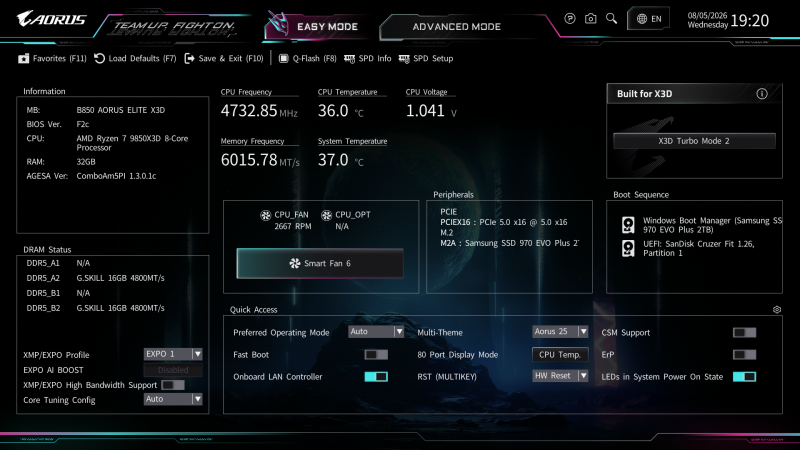Open the RST (MULTIKEY) dropdown
Image resolution: width=800 pixels, height=450 pixels.
coord(560,376)
